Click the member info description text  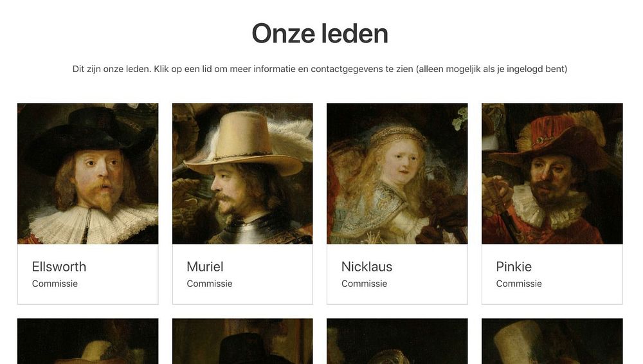click(320, 69)
